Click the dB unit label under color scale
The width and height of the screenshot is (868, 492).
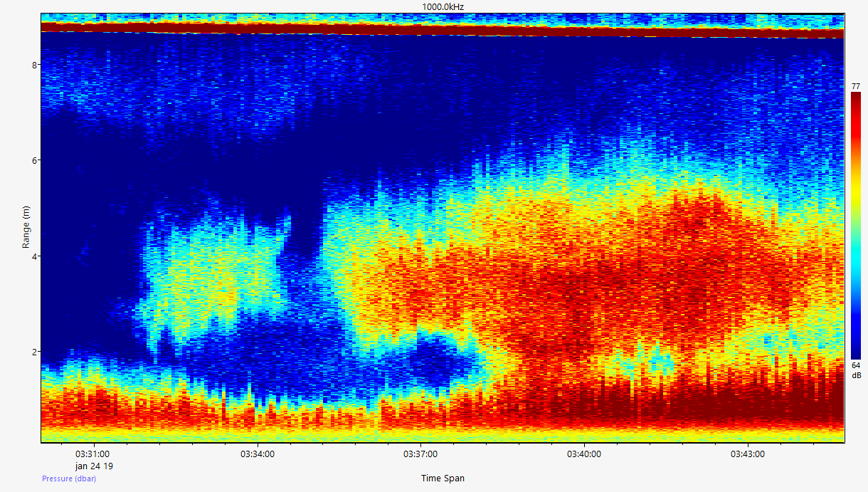[855, 375]
